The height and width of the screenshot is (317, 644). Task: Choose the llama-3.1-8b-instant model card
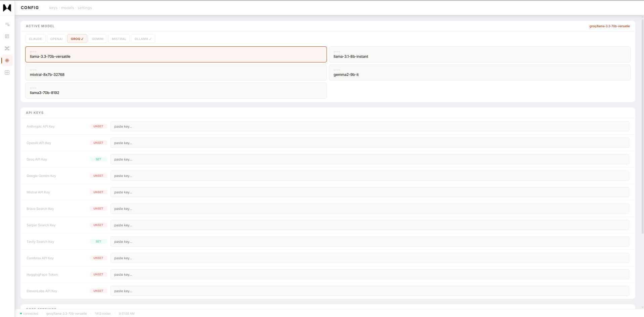pos(480,54)
